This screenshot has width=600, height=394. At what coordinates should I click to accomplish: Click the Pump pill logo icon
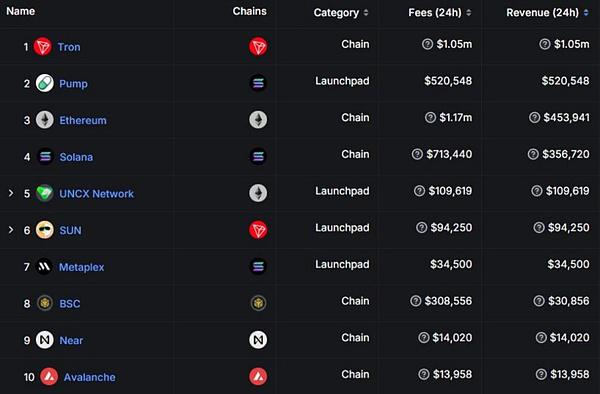(45, 83)
